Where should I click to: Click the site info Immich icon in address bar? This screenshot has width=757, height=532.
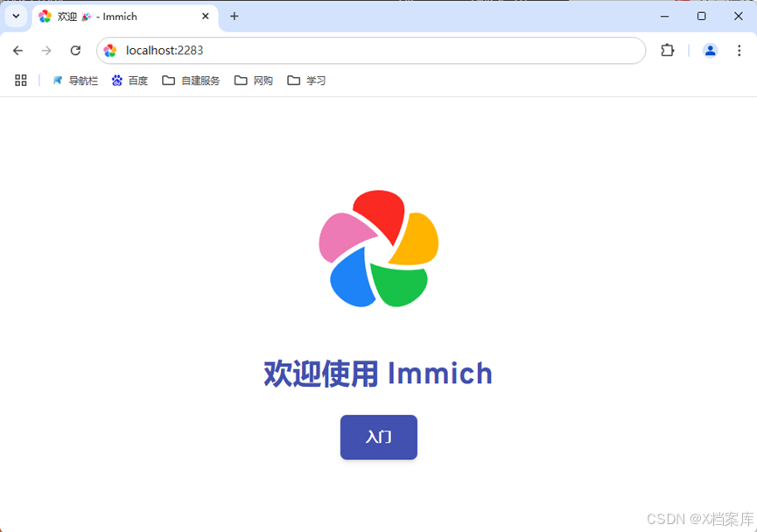click(x=110, y=51)
